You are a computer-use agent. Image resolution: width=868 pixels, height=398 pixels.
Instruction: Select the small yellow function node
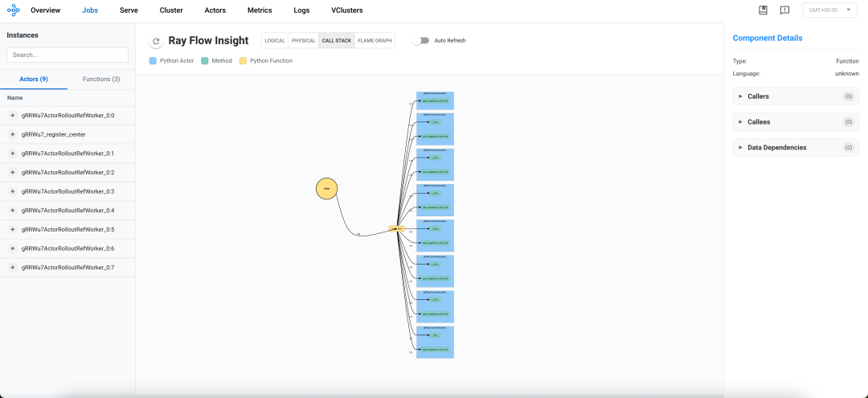pyautogui.click(x=396, y=228)
